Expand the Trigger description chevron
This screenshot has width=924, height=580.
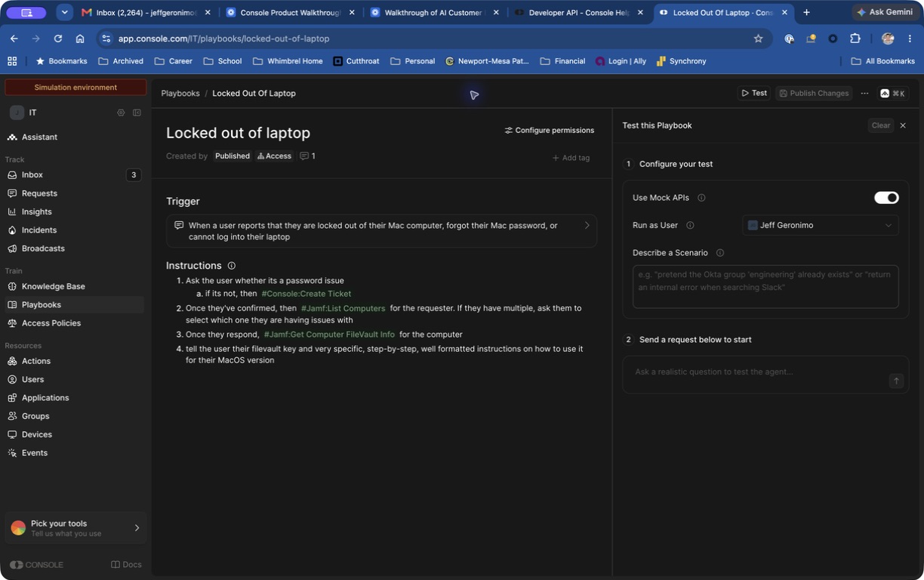click(x=587, y=225)
